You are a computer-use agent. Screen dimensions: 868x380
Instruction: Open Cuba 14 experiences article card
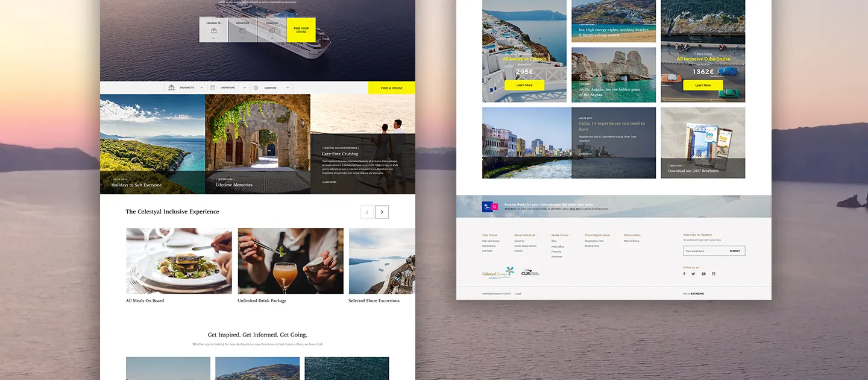pos(569,143)
